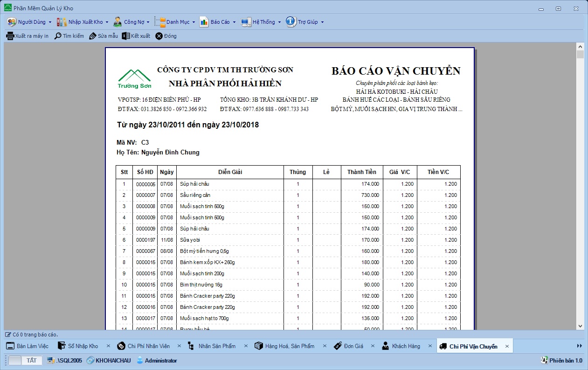
Task: Click the Người Dùng users icon
Action: pos(12,22)
